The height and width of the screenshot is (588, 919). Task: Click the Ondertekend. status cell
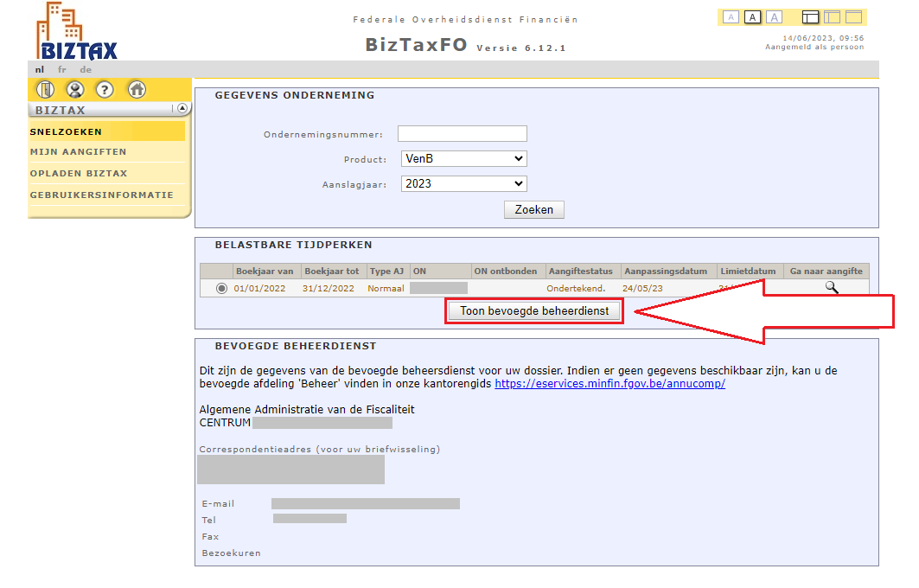(576, 289)
